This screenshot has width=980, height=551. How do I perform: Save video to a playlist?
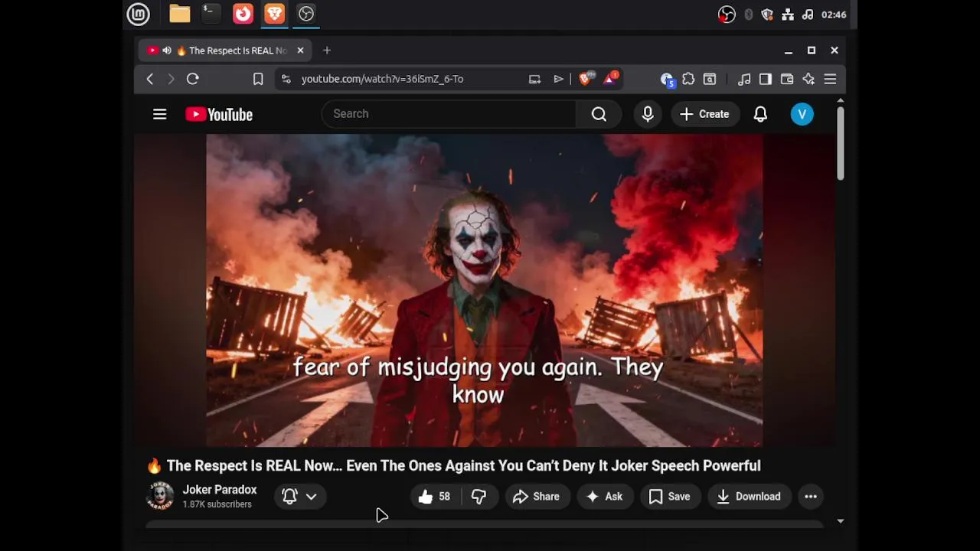point(670,497)
